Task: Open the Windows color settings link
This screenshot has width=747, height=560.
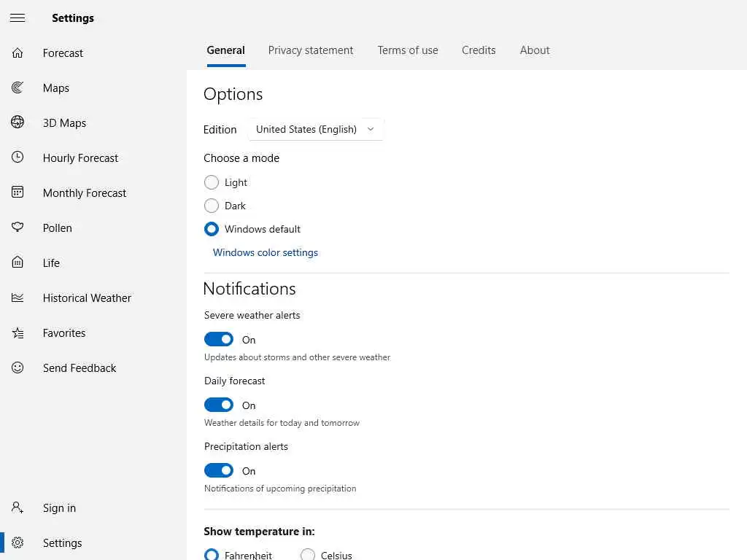Action: 266,252
